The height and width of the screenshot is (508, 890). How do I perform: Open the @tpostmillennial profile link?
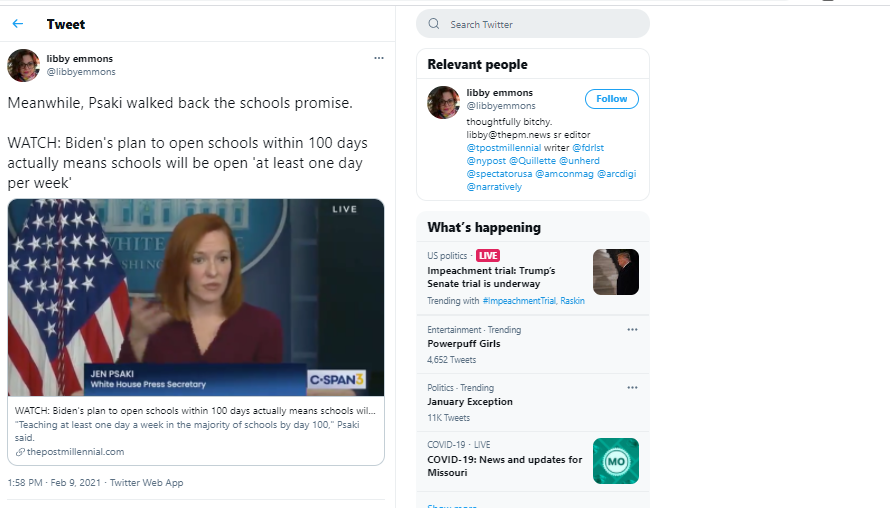(x=503, y=148)
